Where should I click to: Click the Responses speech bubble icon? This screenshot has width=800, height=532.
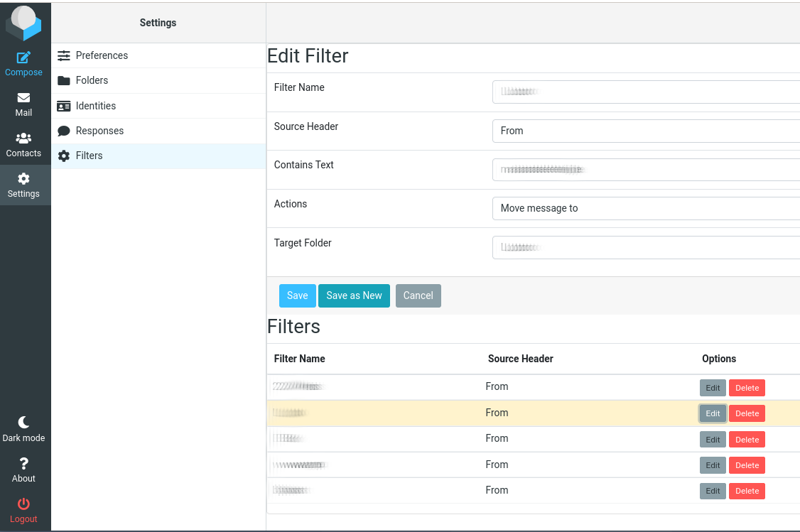click(64, 131)
